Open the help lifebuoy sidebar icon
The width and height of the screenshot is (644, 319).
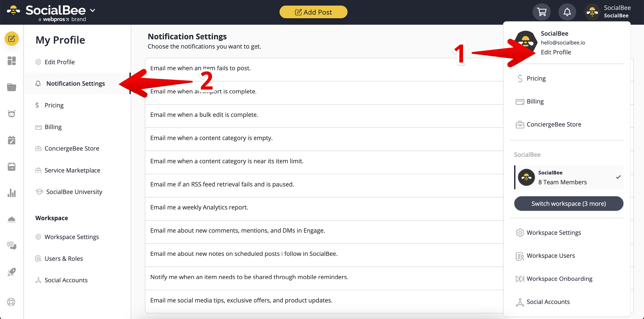(x=11, y=302)
